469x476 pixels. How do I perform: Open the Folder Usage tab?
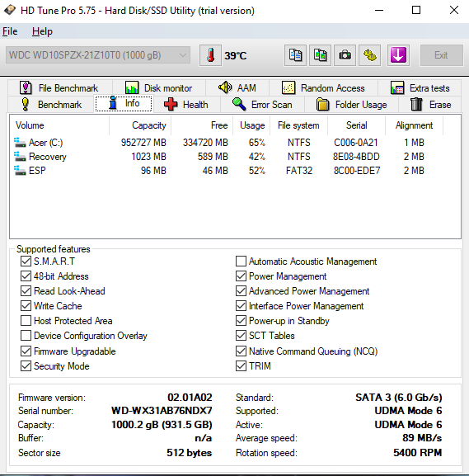pos(352,105)
